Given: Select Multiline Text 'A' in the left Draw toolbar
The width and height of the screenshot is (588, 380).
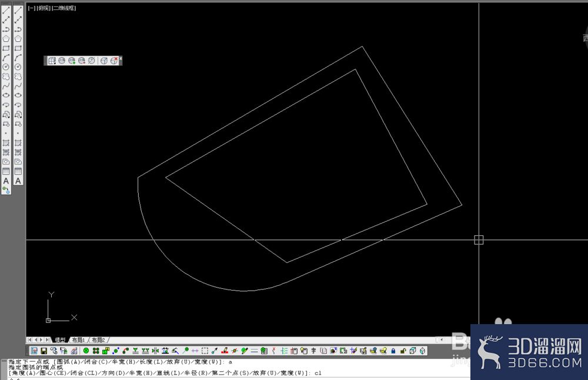Looking at the screenshot, I should tap(6, 181).
